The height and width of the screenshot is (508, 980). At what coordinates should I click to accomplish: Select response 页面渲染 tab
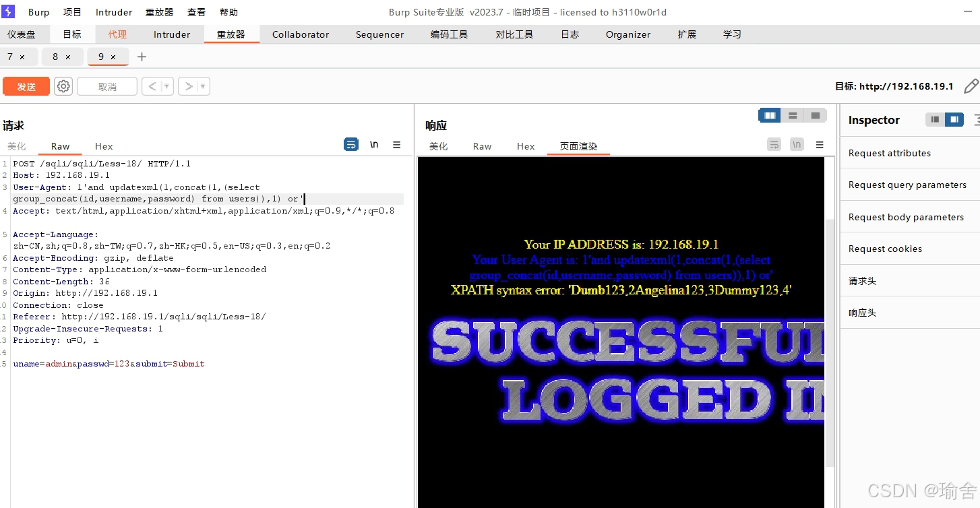[x=578, y=146]
